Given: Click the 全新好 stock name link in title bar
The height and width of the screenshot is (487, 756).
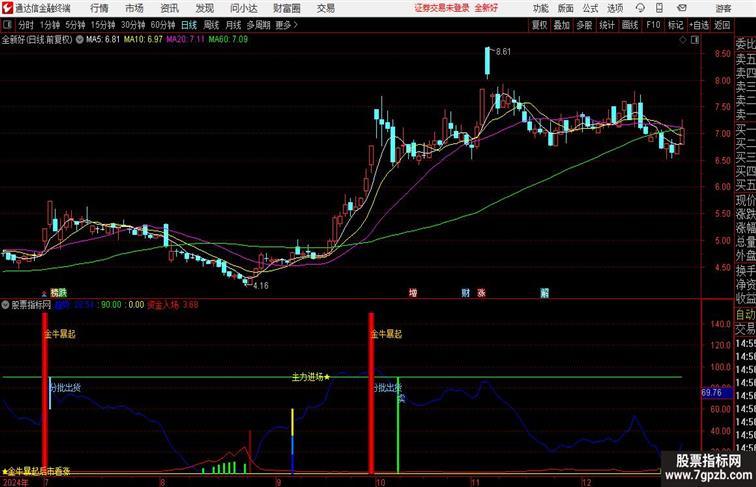Looking at the screenshot, I should tap(486, 8).
